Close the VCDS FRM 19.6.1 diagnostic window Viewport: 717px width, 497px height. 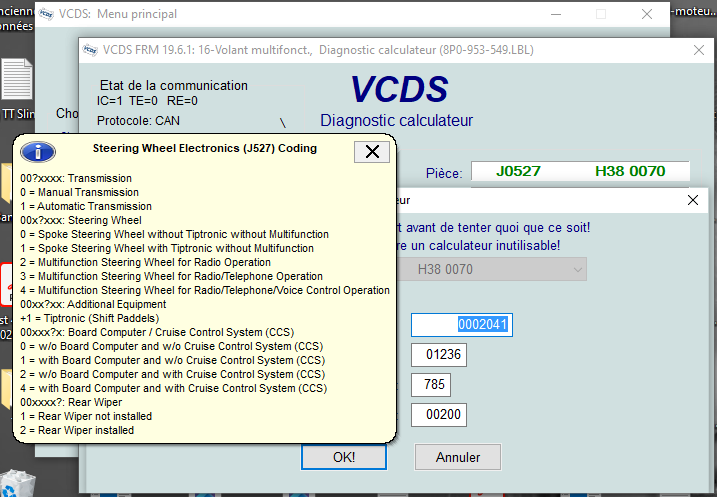[696, 50]
